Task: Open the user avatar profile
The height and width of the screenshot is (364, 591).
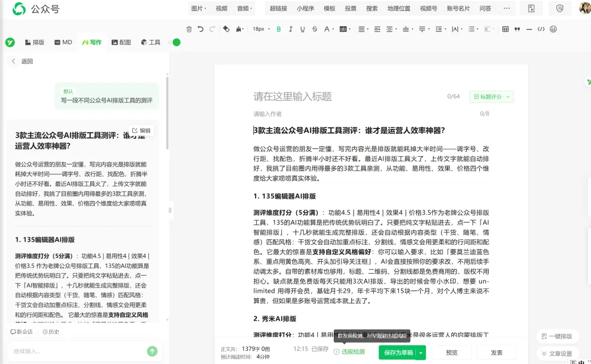Action: (x=585, y=8)
